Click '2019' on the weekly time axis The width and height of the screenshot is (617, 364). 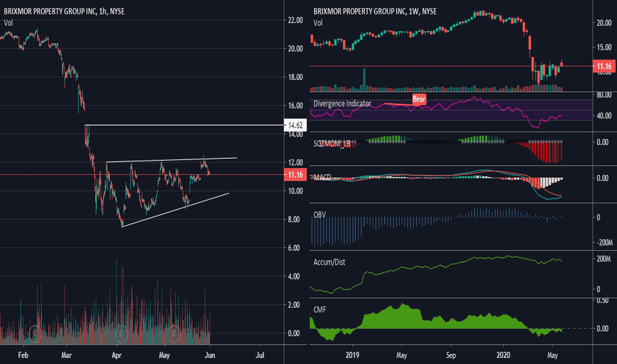353,355
